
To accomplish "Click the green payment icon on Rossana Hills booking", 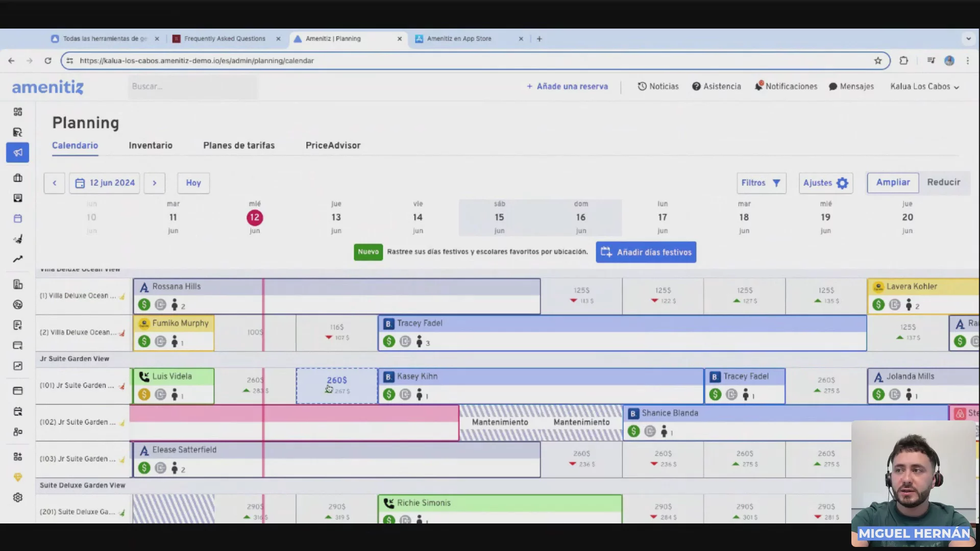I will pyautogui.click(x=144, y=305).
